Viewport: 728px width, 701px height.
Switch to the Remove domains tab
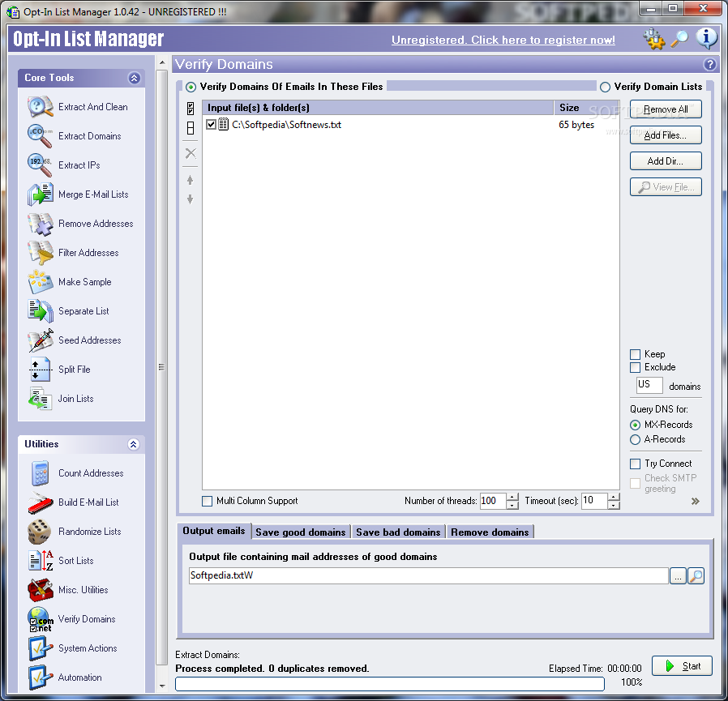490,532
